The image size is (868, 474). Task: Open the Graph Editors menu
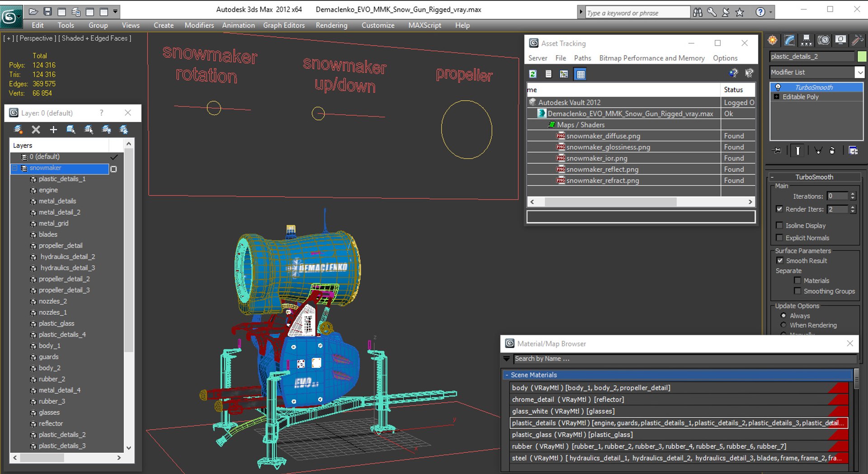coord(284,25)
